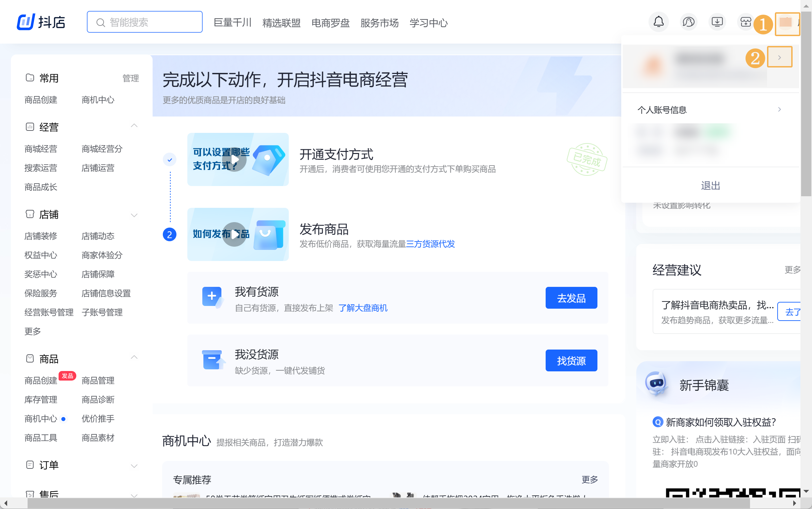Click the completed step checkmark circle
812x509 pixels.
[x=170, y=159]
